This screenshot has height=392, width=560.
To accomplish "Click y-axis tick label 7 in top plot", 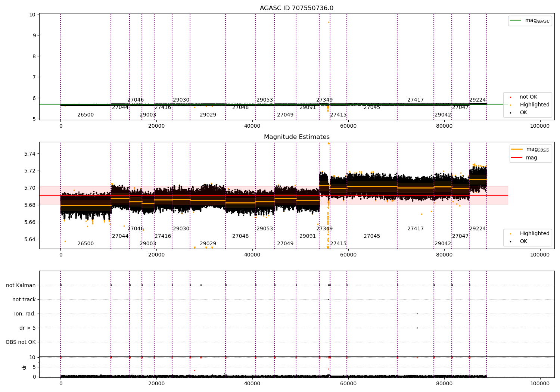I will tap(34, 77).
